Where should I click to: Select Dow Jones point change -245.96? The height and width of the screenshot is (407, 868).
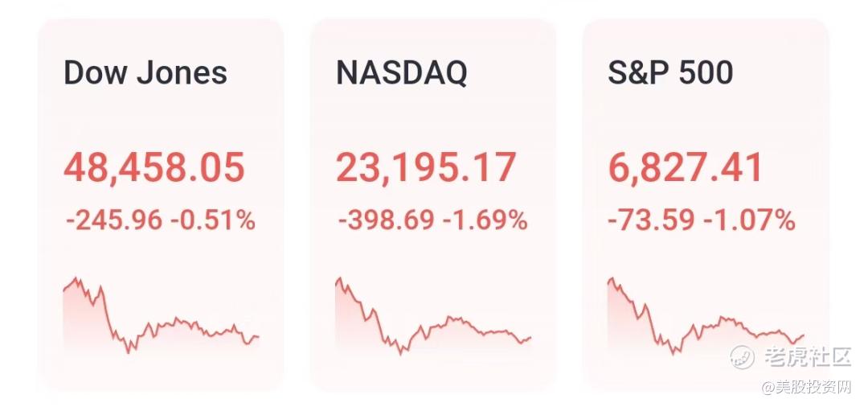pos(113,219)
